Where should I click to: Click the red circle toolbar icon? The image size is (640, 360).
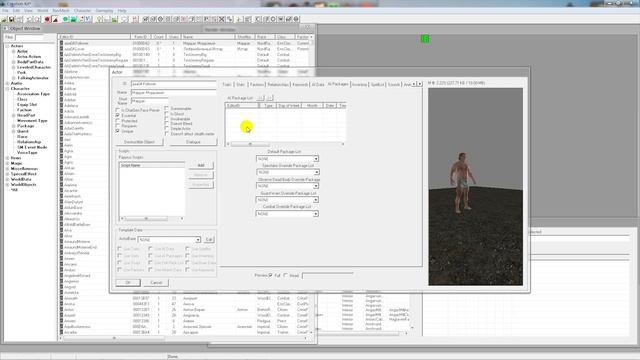pos(47,19)
